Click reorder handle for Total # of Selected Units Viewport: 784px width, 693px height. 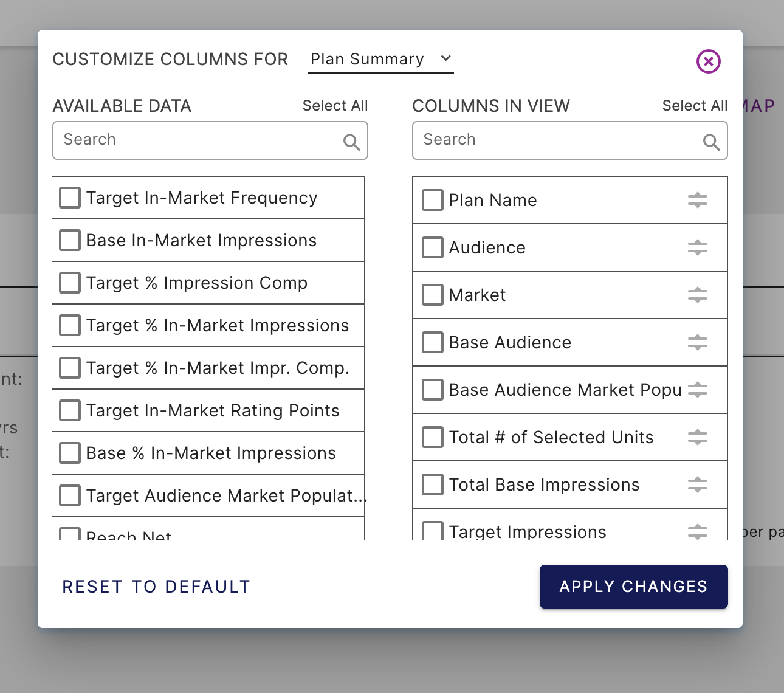point(698,437)
